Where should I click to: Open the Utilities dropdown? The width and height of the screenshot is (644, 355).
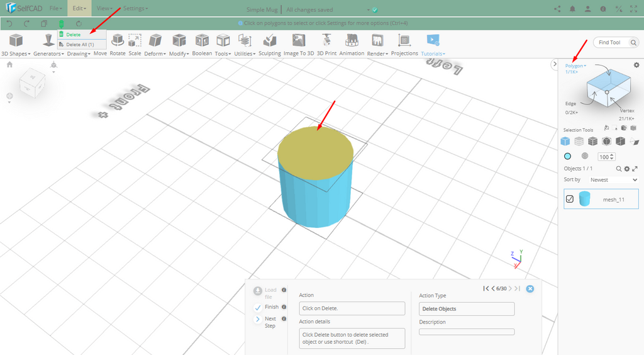coord(245,45)
